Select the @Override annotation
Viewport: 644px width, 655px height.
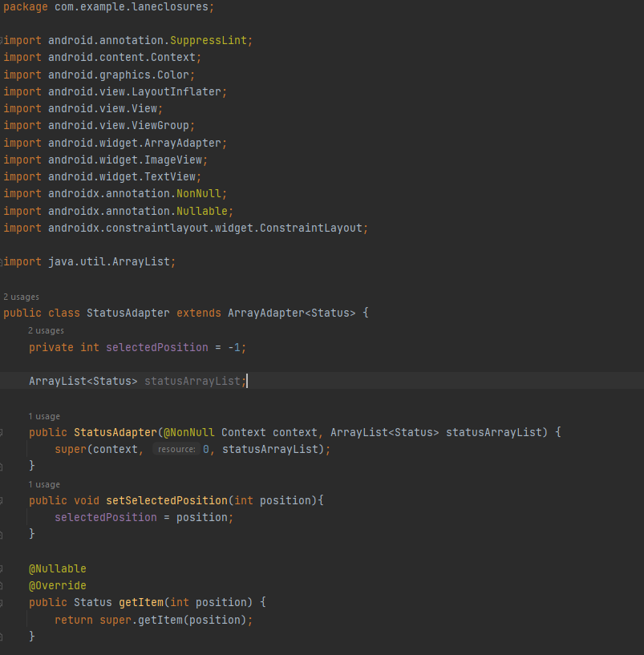pyautogui.click(x=57, y=585)
